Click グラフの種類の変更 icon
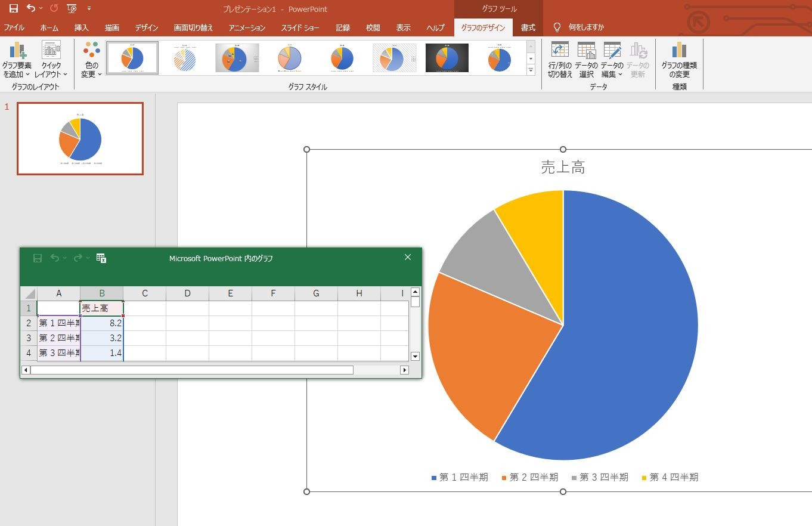 [679, 60]
